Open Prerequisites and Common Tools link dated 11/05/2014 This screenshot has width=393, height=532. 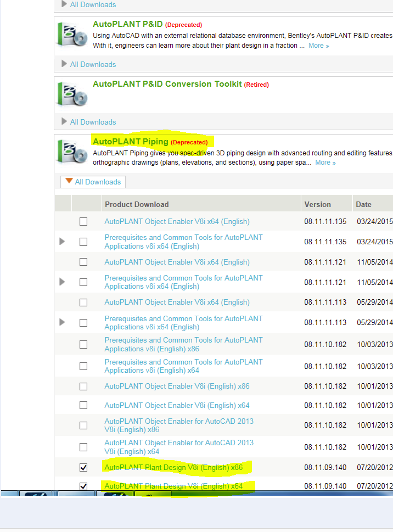pos(183,282)
